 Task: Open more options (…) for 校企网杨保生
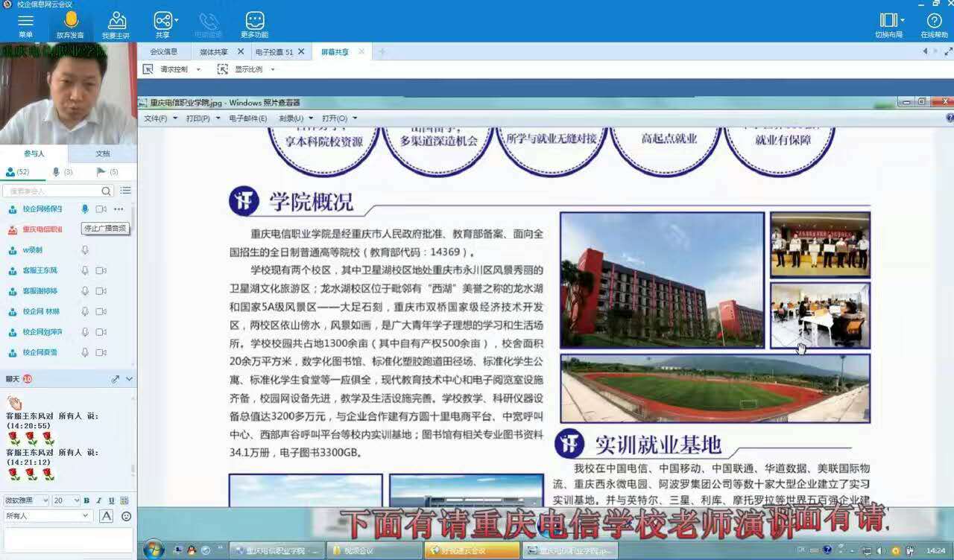point(119,209)
